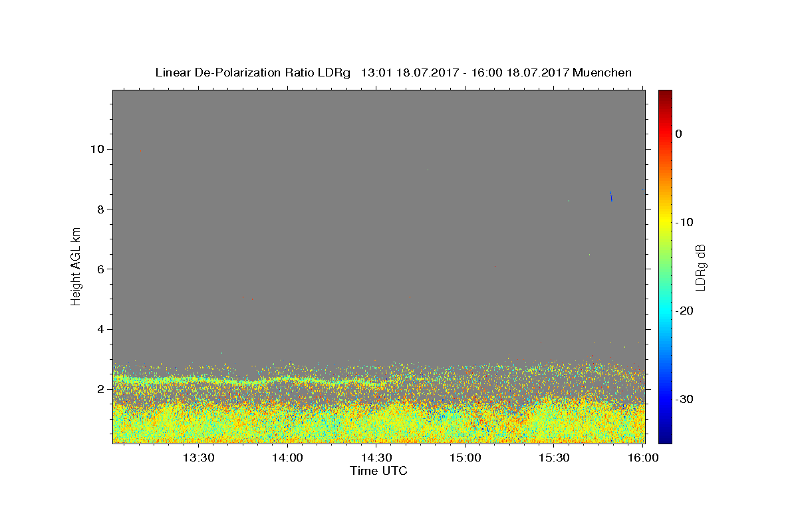Viewport: 798px width, 532px height.
Task: Click the -30 dB colorbar label
Action: pos(684,399)
